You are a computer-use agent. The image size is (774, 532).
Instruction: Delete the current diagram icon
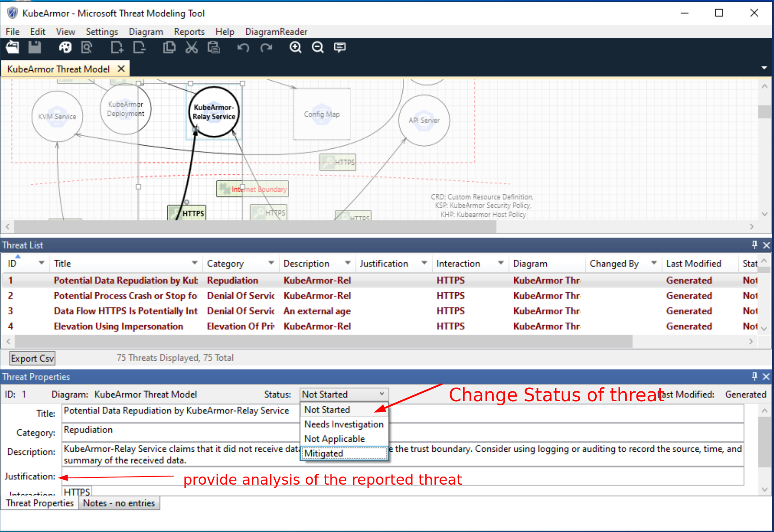pyautogui.click(x=139, y=47)
